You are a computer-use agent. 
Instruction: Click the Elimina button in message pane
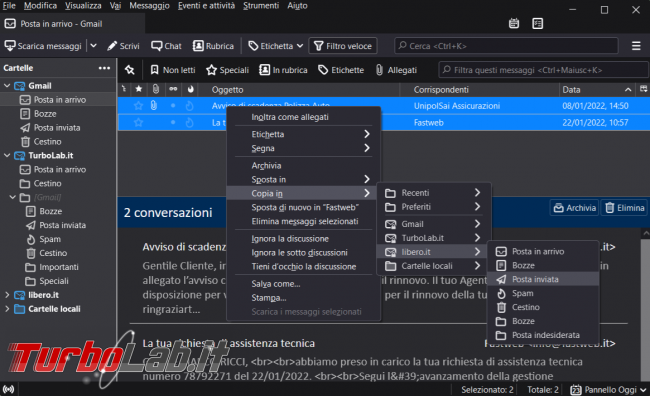point(625,208)
